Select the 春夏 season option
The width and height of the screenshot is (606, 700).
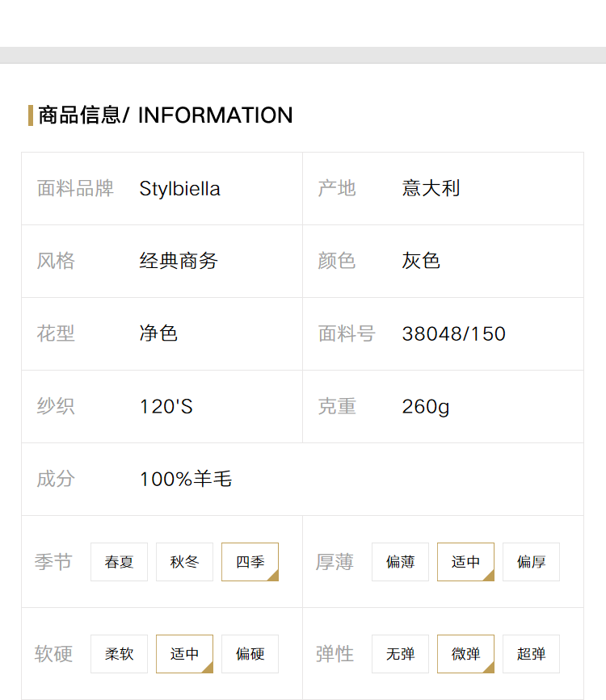pos(119,562)
